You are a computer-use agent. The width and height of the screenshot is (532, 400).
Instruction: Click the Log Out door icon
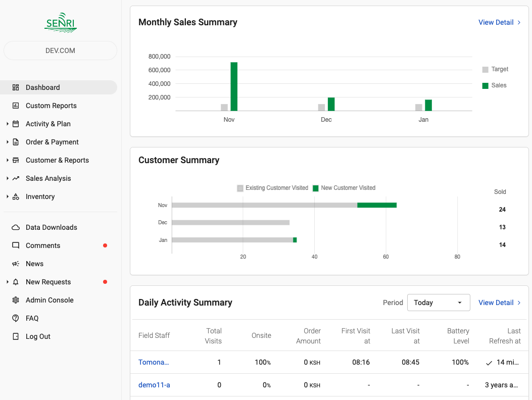pos(16,336)
